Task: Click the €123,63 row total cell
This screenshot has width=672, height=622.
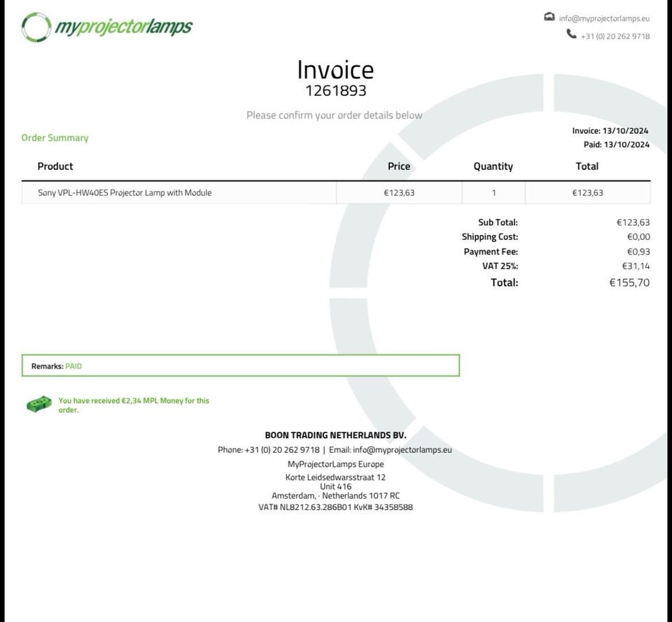Action: 587,193
